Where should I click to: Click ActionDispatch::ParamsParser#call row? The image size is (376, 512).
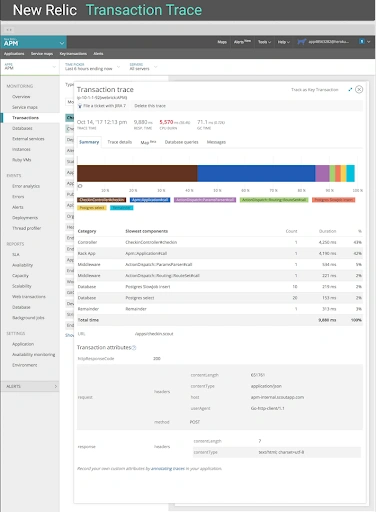[x=220, y=264]
